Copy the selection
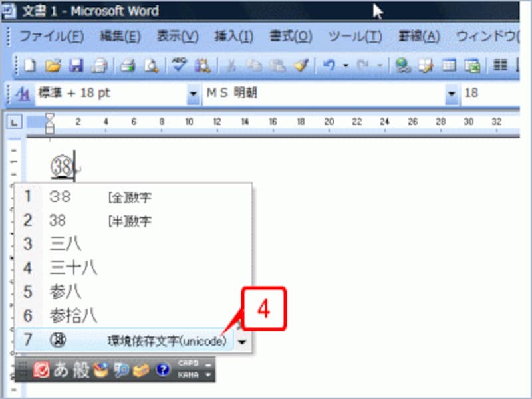 tap(254, 65)
